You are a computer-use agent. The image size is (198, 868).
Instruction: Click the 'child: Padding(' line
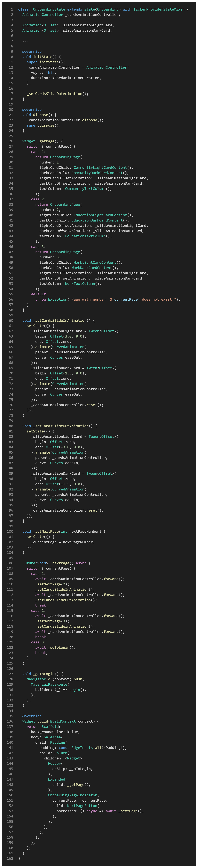click(51, 743)
